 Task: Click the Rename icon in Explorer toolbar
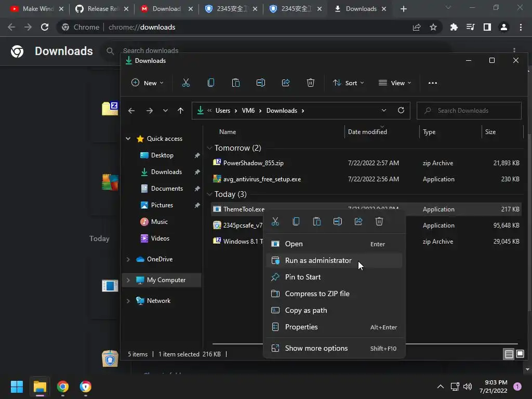[261, 83]
